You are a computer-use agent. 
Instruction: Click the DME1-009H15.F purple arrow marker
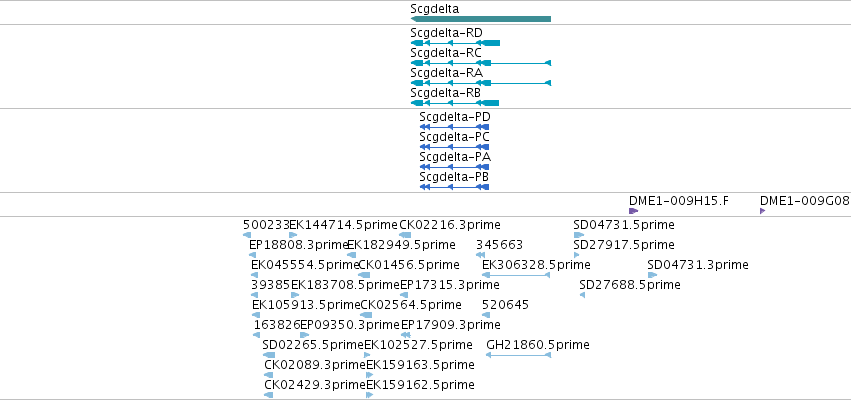(x=633, y=211)
